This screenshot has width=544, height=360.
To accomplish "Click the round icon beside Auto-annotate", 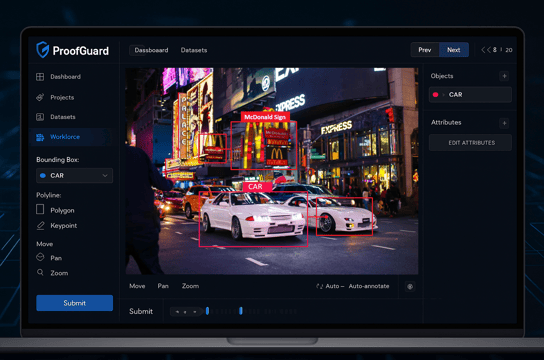I will coord(410,286).
